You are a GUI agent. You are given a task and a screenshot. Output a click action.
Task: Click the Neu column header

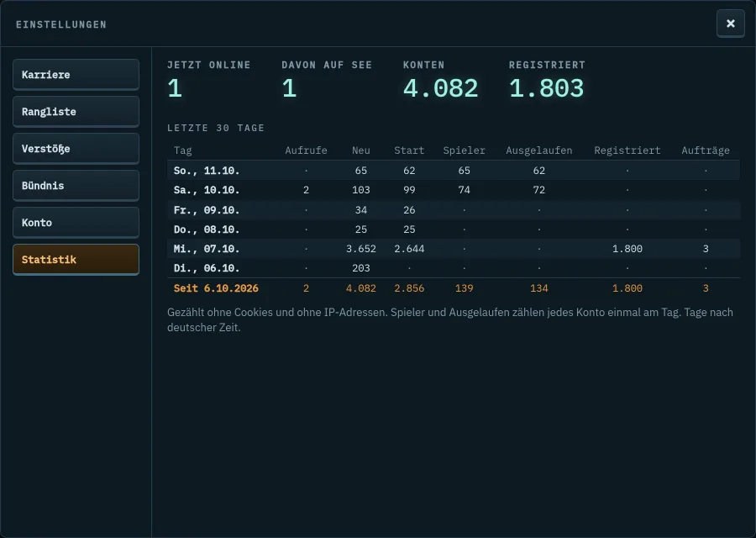(360, 150)
